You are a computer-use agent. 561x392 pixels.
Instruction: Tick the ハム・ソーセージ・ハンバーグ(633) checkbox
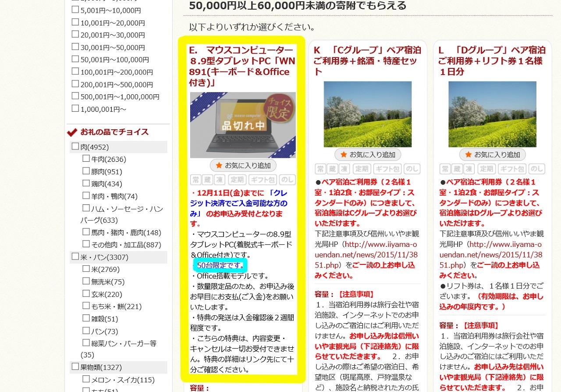click(86, 208)
